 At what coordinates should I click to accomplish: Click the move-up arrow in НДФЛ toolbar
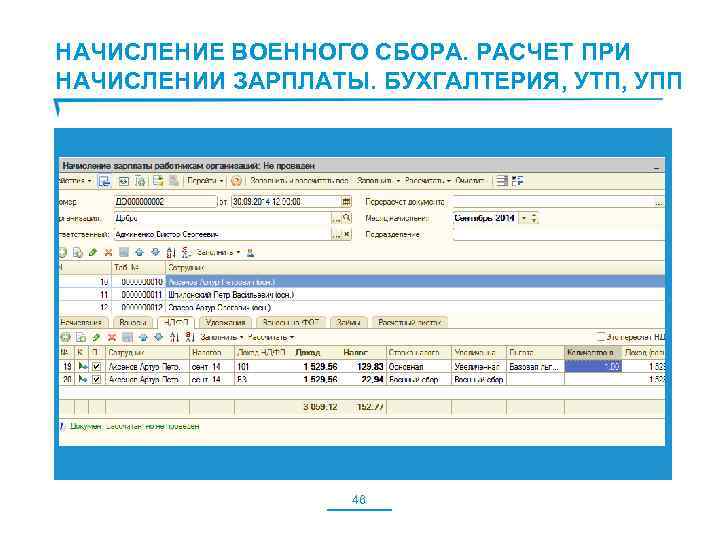(143, 338)
